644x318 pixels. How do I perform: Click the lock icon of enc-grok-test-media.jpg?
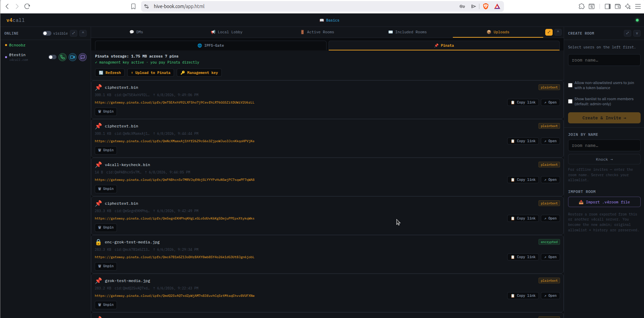[x=98, y=242]
